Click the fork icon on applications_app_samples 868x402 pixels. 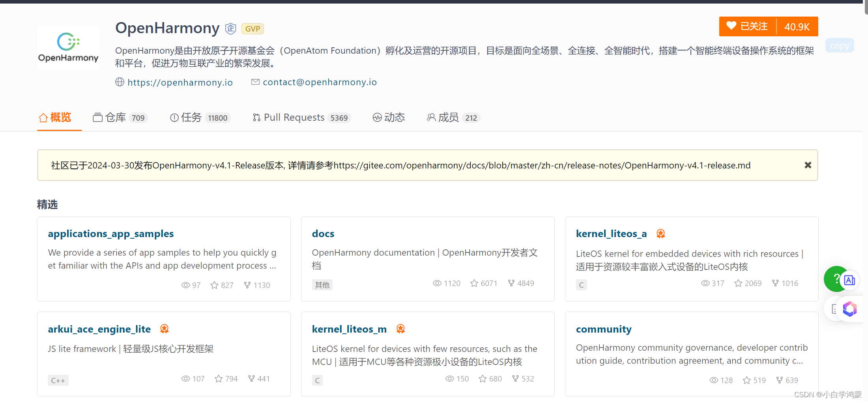(247, 285)
